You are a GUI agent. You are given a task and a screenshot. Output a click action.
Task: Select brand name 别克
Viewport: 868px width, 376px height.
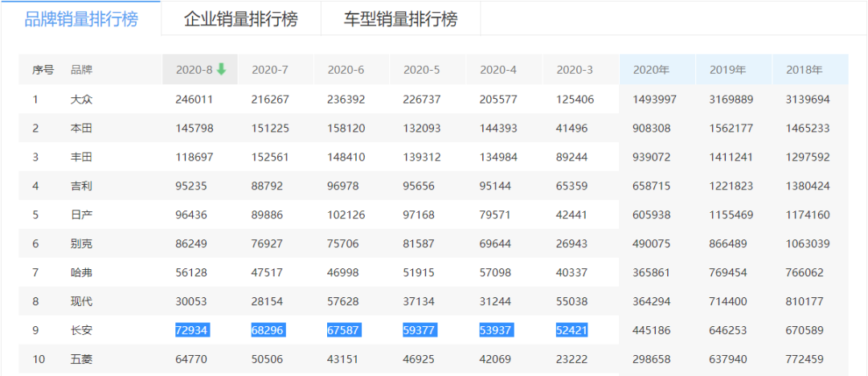coord(81,243)
